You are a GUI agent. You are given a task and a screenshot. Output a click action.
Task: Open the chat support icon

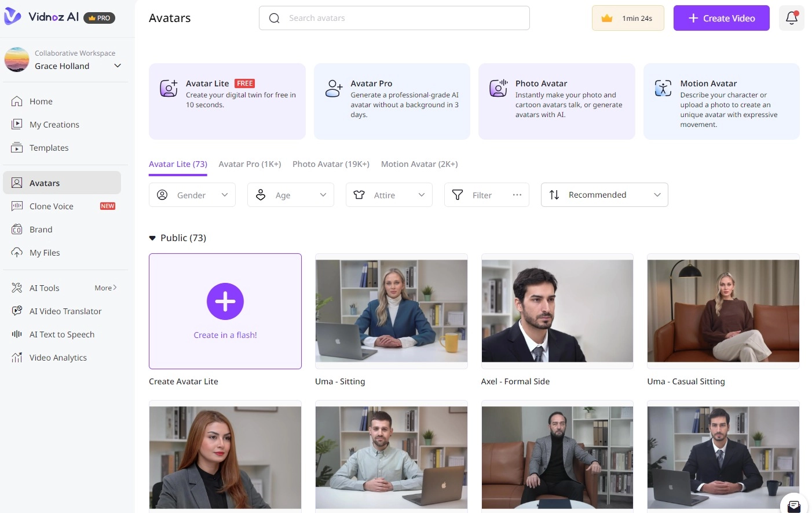coord(794,505)
